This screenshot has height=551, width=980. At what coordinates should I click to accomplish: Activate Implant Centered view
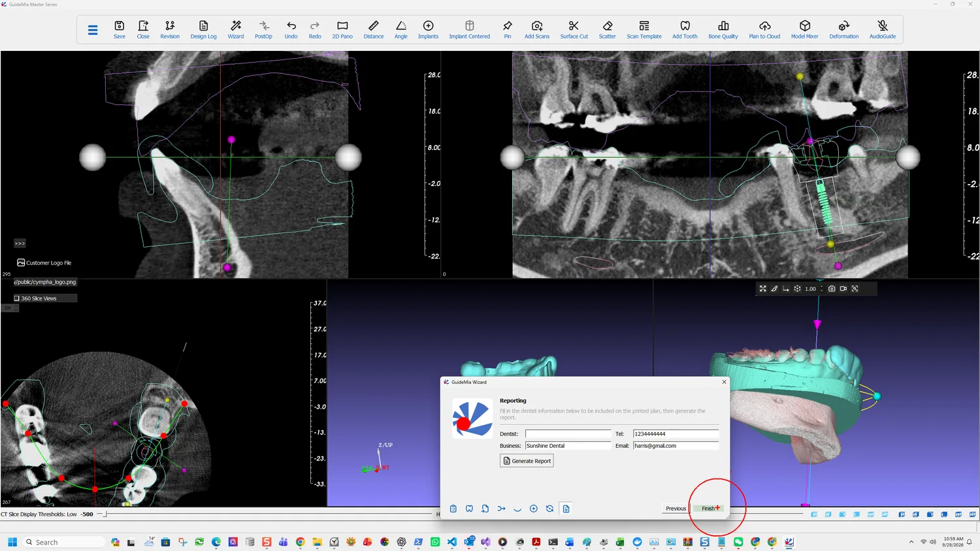pyautogui.click(x=470, y=29)
